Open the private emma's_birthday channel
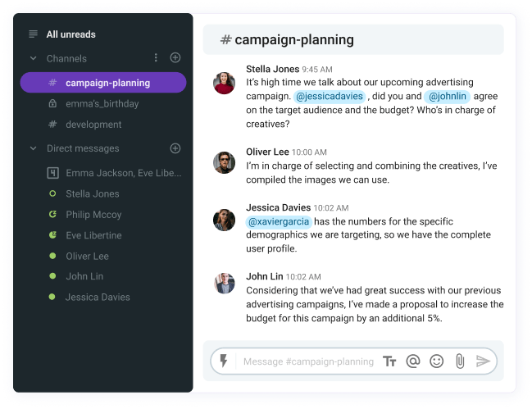The height and width of the screenshot is (409, 532). tap(103, 103)
